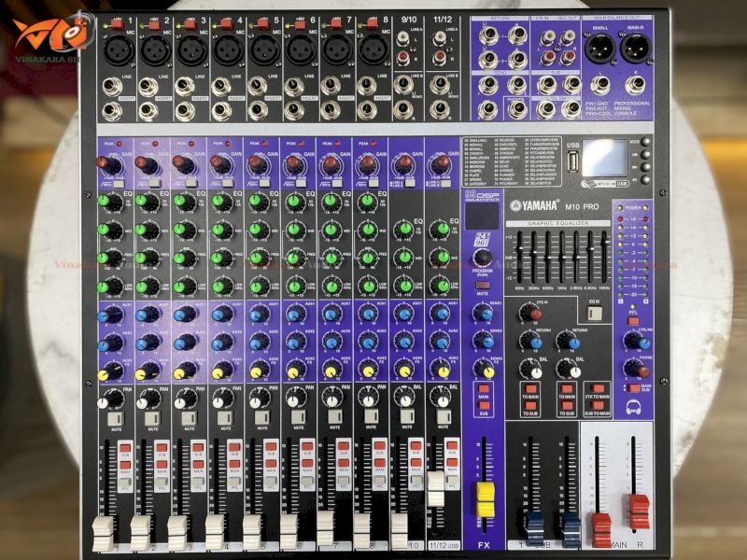This screenshot has height=560, width=747.
Task: Grab channel 6 yellow AUX3 FX knob
Action: (295, 370)
